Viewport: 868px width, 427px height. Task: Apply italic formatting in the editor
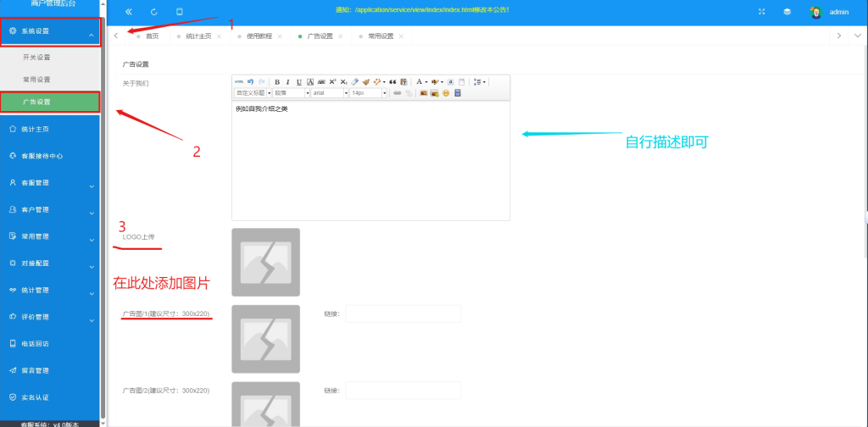[x=288, y=81]
